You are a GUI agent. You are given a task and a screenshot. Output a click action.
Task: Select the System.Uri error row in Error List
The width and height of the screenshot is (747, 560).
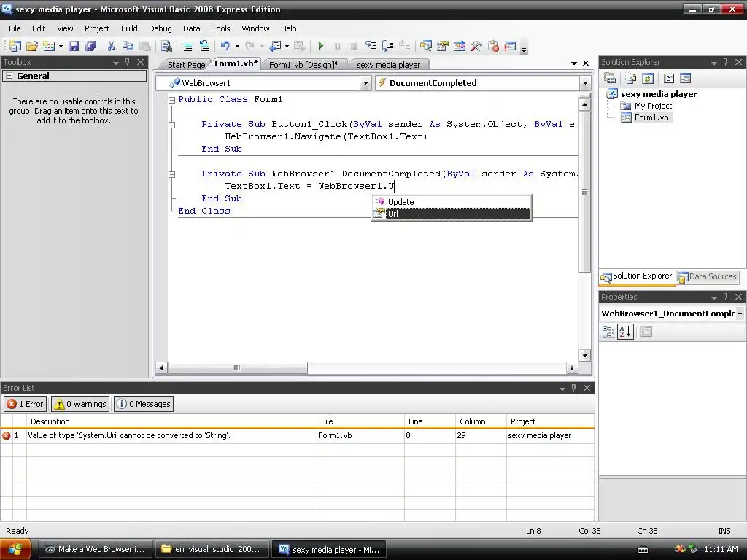[x=298, y=435]
